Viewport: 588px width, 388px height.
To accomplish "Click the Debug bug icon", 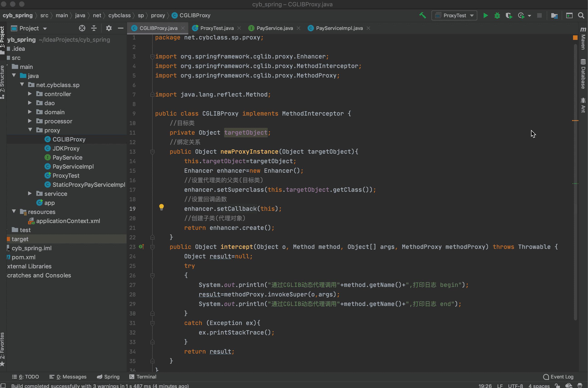I will [x=497, y=16].
